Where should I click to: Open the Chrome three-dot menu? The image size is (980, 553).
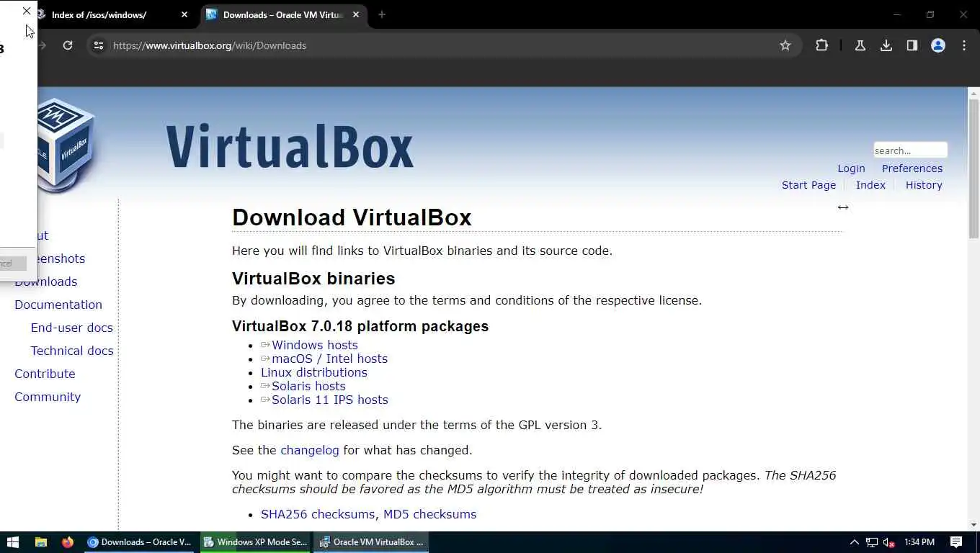(x=964, y=45)
